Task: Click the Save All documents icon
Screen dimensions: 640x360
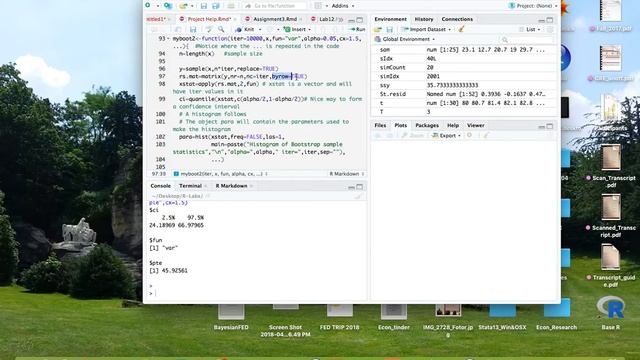Action: (x=216, y=6)
